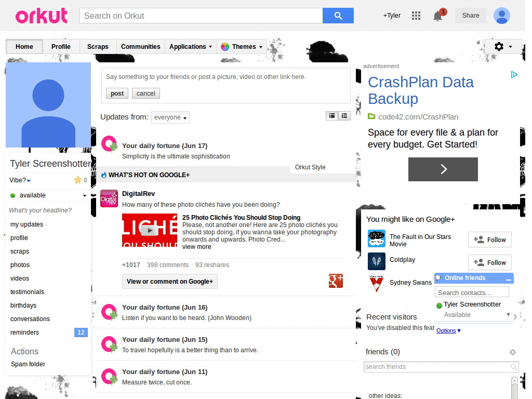
Task: Click the Vibe star icon
Action: 78,180
